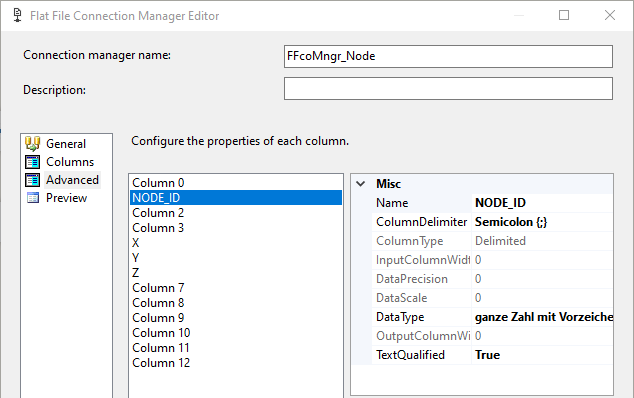Click the Advanced page icon
634x398 pixels.
click(32, 180)
